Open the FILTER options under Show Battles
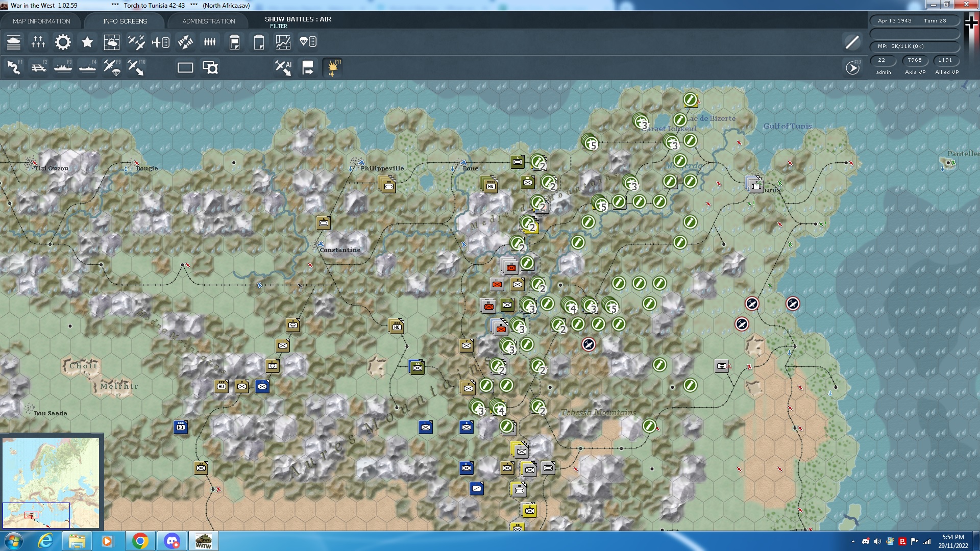 (280, 26)
